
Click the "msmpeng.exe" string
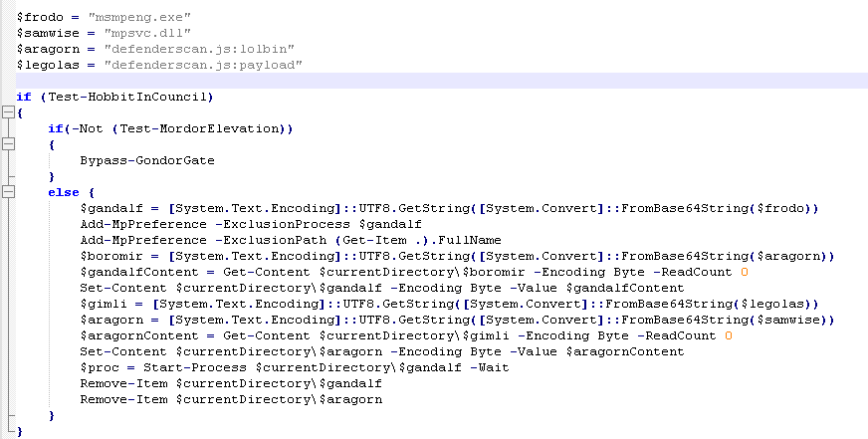tap(139, 17)
